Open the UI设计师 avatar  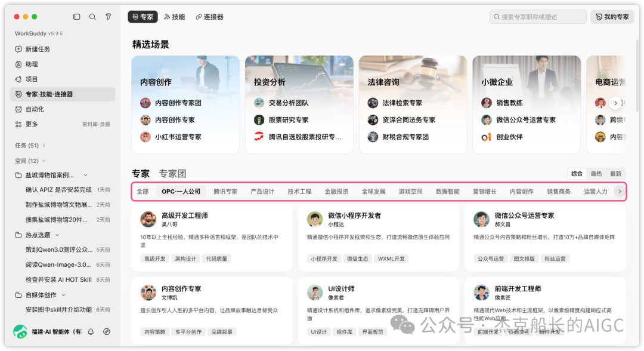(x=315, y=292)
